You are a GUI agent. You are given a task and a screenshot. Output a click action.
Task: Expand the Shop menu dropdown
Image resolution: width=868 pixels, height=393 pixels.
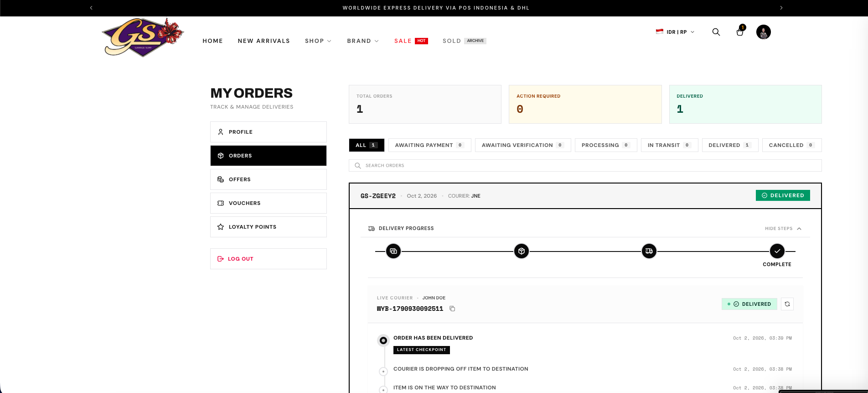pos(318,41)
